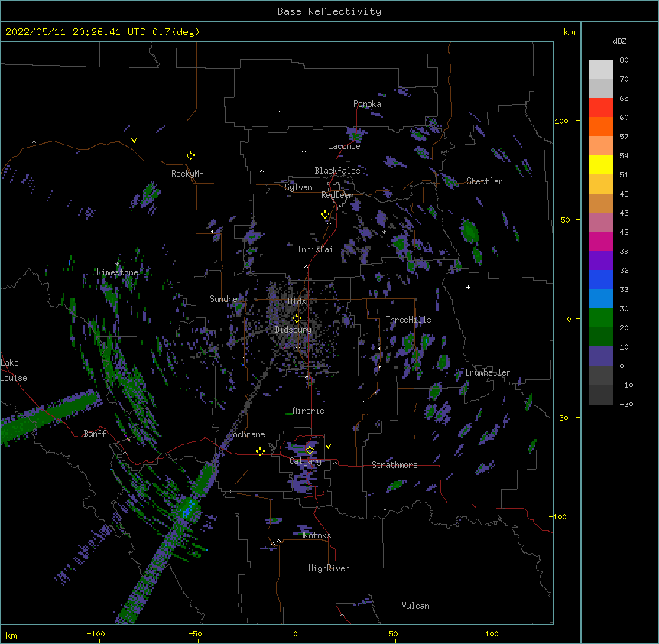Click the white caret marker west of Lacombe
Viewport: 659px width, 644px height.
click(x=304, y=151)
